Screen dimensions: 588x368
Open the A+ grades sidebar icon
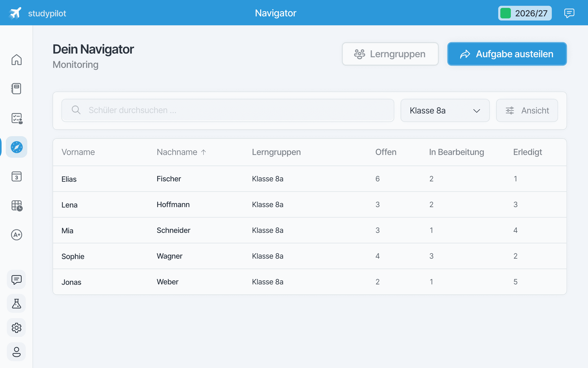pos(17,235)
